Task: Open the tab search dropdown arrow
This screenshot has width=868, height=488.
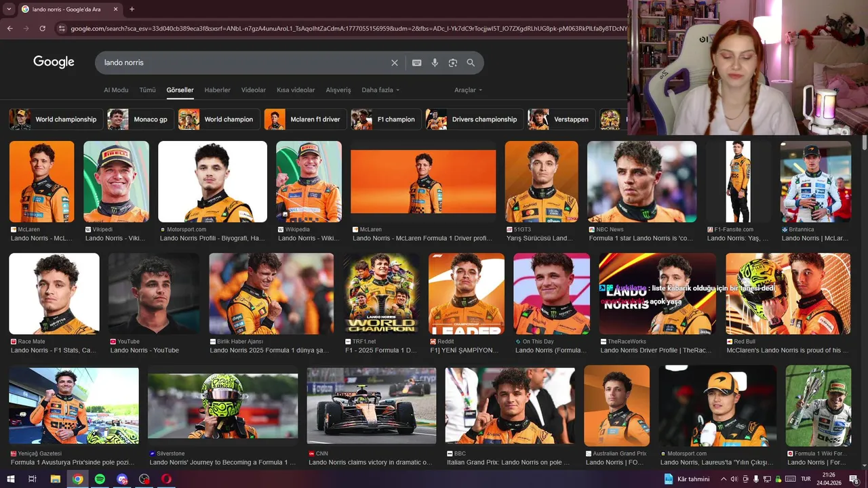Action: pos(9,9)
